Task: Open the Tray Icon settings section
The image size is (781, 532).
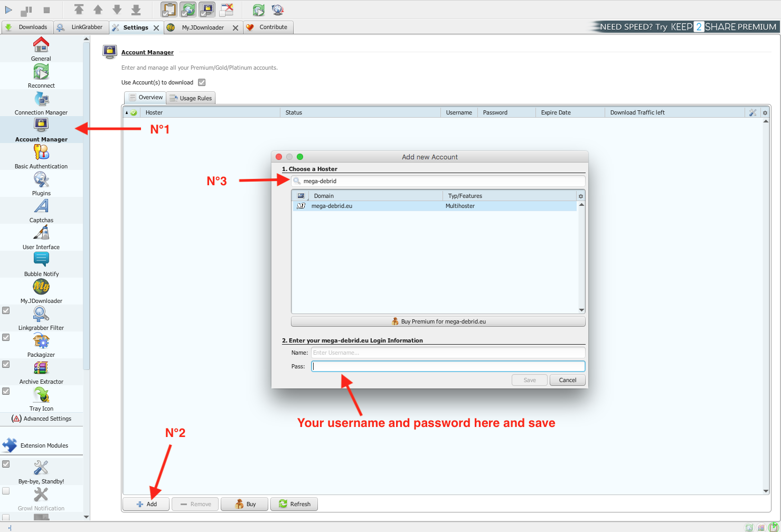Action: click(41, 399)
